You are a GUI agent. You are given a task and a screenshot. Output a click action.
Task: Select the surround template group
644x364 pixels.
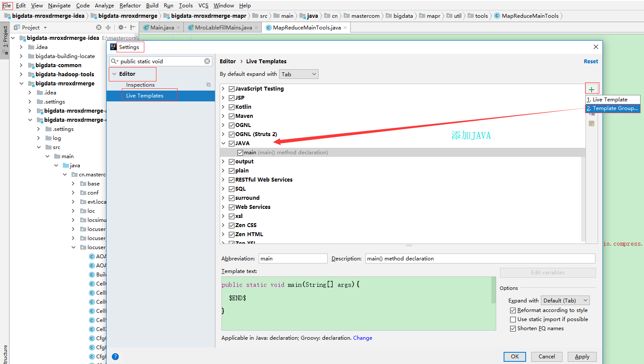click(x=247, y=198)
